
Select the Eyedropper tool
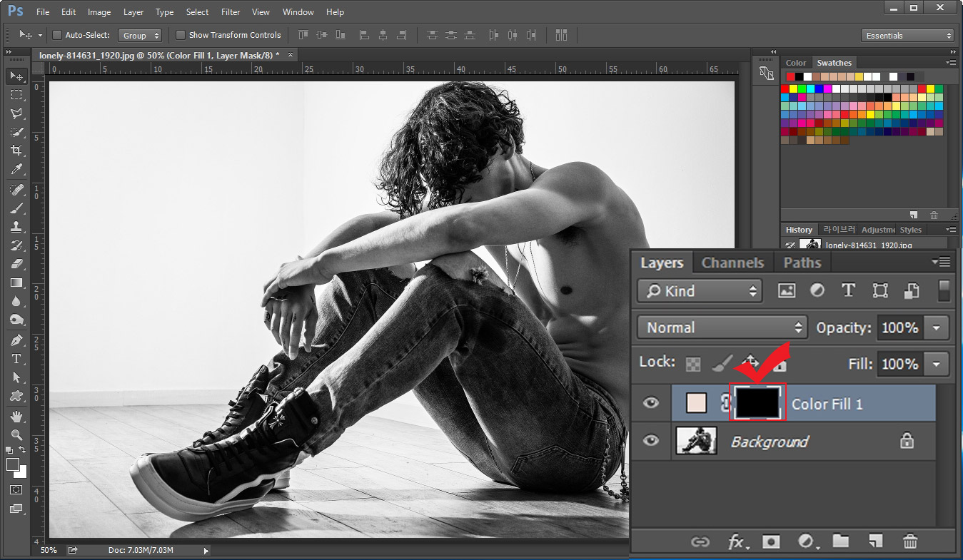(16, 170)
